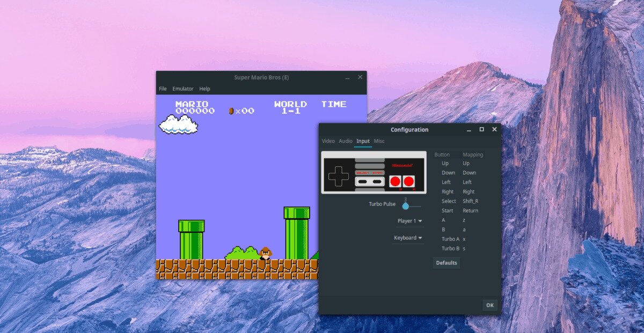Click the D-pad on the controller image
Image resolution: width=644 pixels, height=333 pixels.
pos(338,176)
